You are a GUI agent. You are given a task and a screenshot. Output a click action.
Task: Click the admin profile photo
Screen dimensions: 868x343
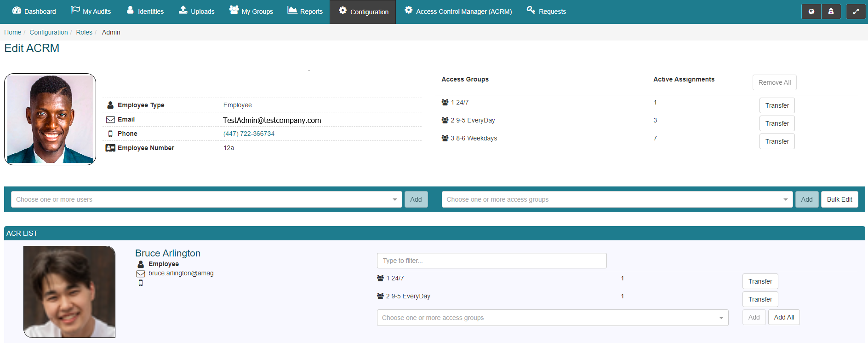pyautogui.click(x=50, y=119)
